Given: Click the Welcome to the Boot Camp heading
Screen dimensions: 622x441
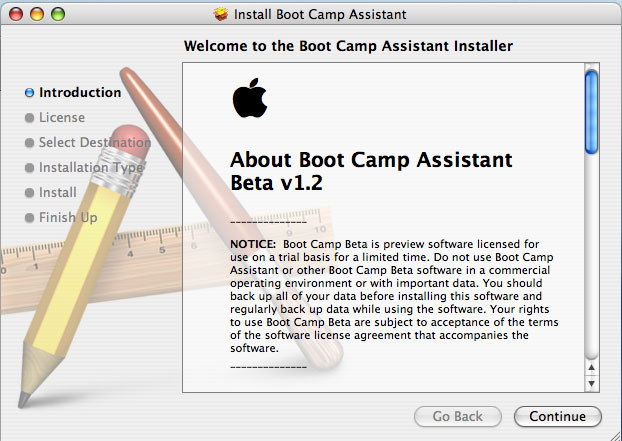Looking at the screenshot, I should [x=348, y=46].
